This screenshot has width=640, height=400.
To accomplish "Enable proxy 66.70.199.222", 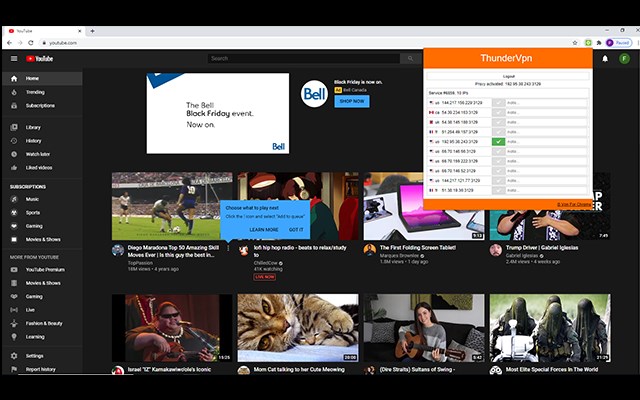I will point(498,161).
